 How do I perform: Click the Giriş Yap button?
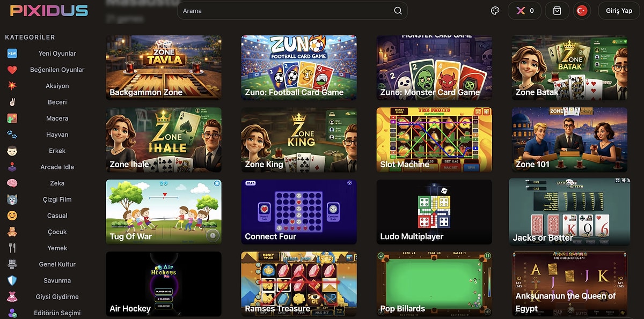pyautogui.click(x=619, y=11)
